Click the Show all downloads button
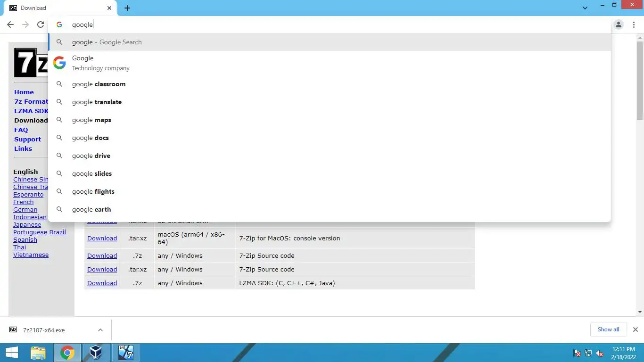Screen dimensions: 644x362 (609, 329)
